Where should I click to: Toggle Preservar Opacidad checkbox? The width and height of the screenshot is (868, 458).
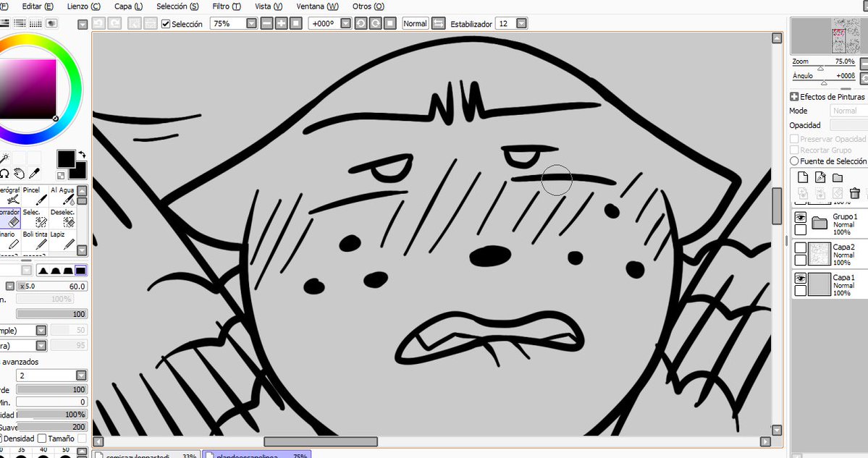click(794, 139)
